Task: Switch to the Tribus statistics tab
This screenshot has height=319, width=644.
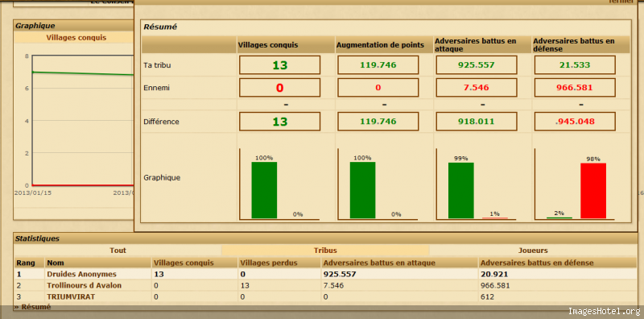Action: coord(325,251)
